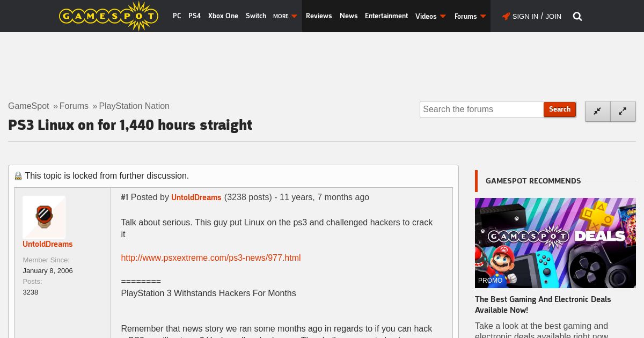Go to Switch section
This screenshot has height=338, width=644.
tap(256, 16)
